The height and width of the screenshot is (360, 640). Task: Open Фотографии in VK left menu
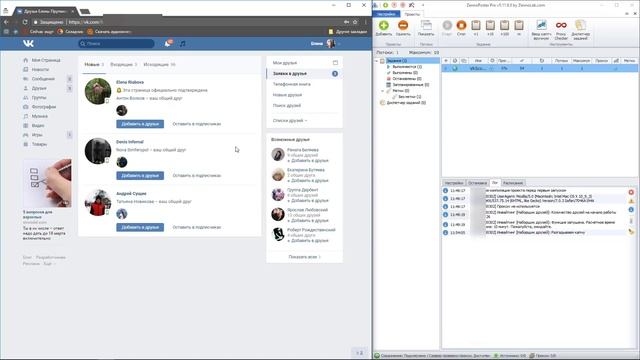pyautogui.click(x=44, y=107)
